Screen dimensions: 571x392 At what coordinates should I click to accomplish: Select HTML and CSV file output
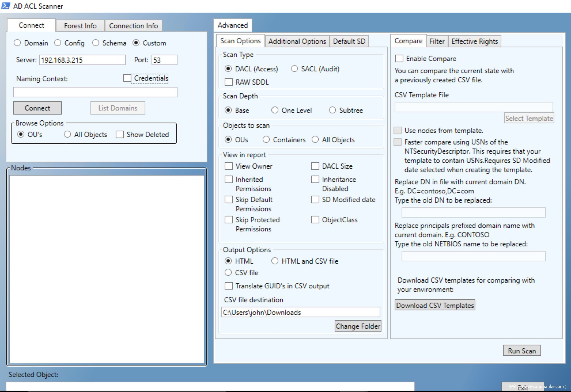pyautogui.click(x=275, y=261)
